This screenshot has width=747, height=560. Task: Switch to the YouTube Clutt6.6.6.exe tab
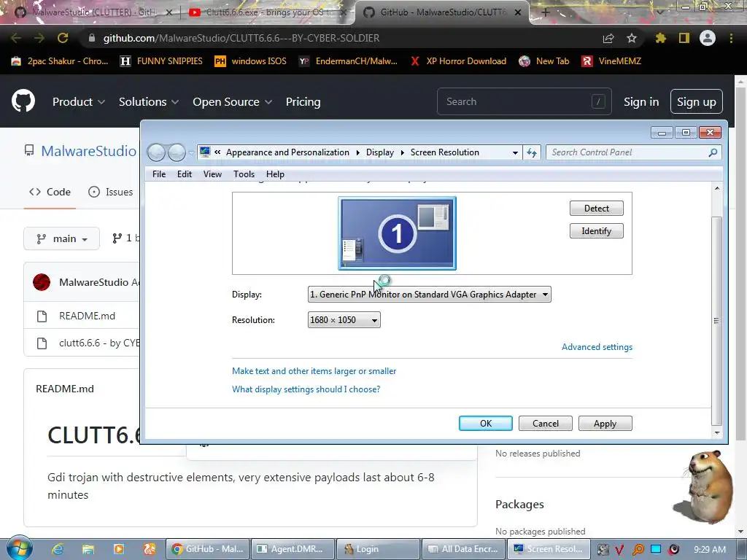pos(269,12)
